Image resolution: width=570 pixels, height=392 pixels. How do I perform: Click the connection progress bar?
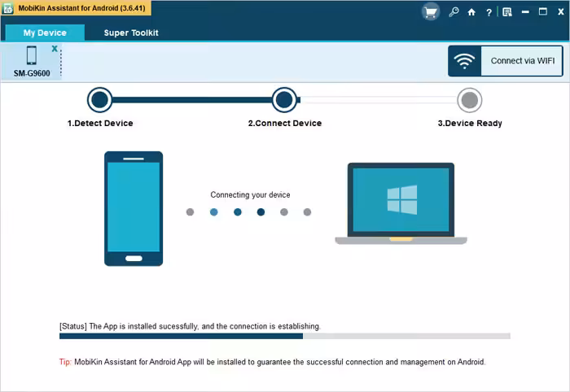tap(284, 335)
